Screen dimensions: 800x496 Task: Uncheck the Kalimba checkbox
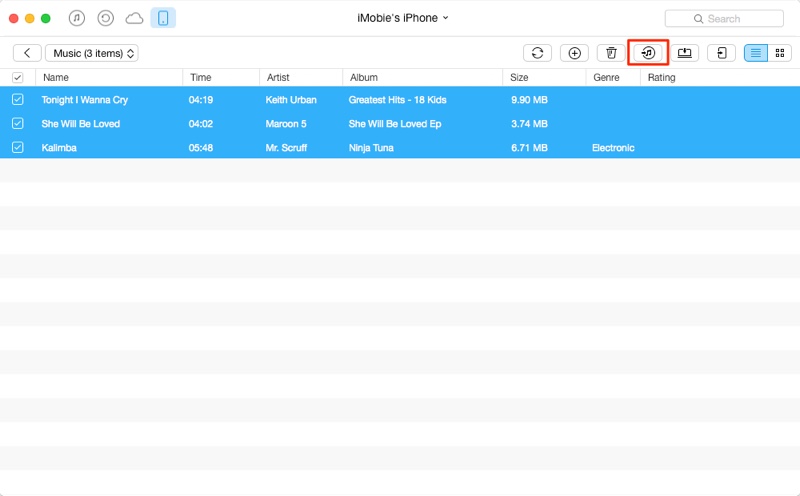pyautogui.click(x=17, y=147)
